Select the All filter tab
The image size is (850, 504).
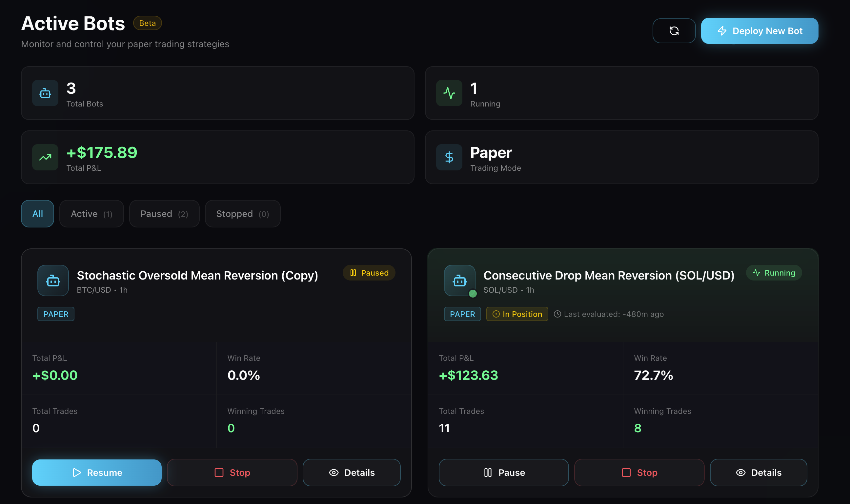click(x=37, y=214)
